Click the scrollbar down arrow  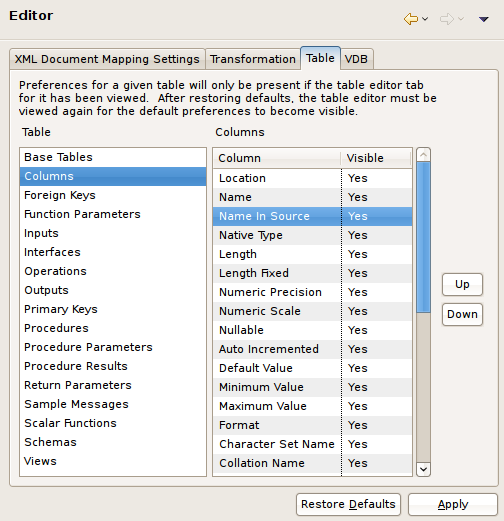(x=423, y=469)
